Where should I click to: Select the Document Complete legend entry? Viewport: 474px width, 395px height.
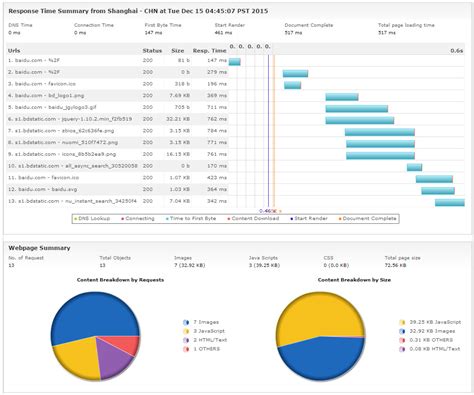[x=368, y=219]
